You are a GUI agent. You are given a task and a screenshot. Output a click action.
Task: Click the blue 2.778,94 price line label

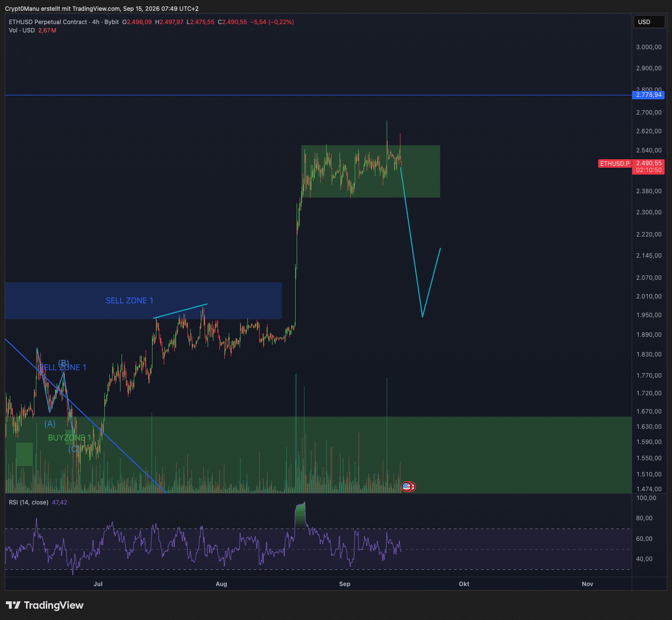click(x=648, y=95)
